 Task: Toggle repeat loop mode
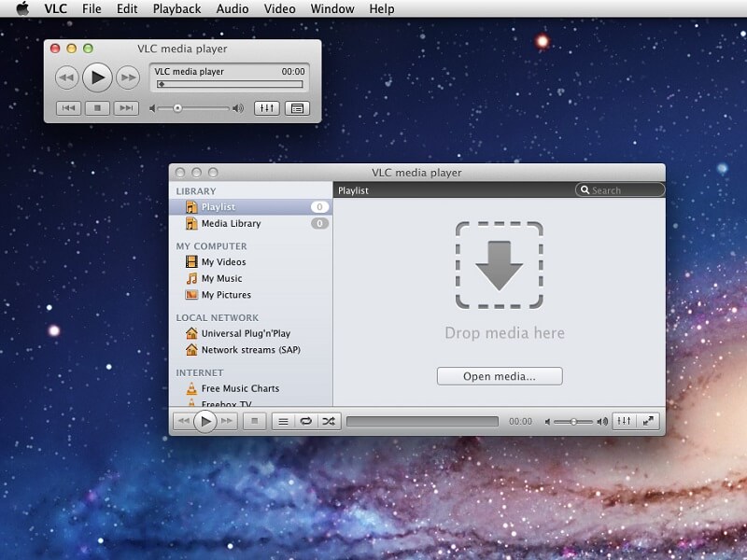coord(305,421)
